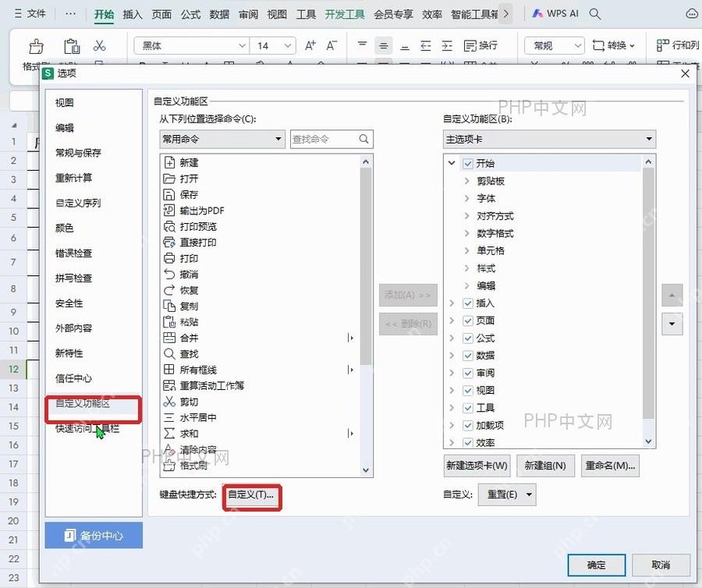
Task: Click the Sum (求和) sigma icon
Action: pyautogui.click(x=169, y=434)
